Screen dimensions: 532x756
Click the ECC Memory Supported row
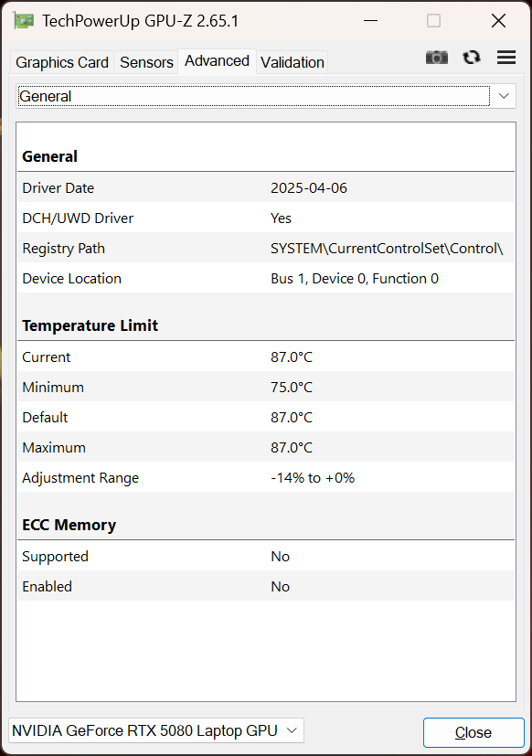pyautogui.click(x=266, y=556)
